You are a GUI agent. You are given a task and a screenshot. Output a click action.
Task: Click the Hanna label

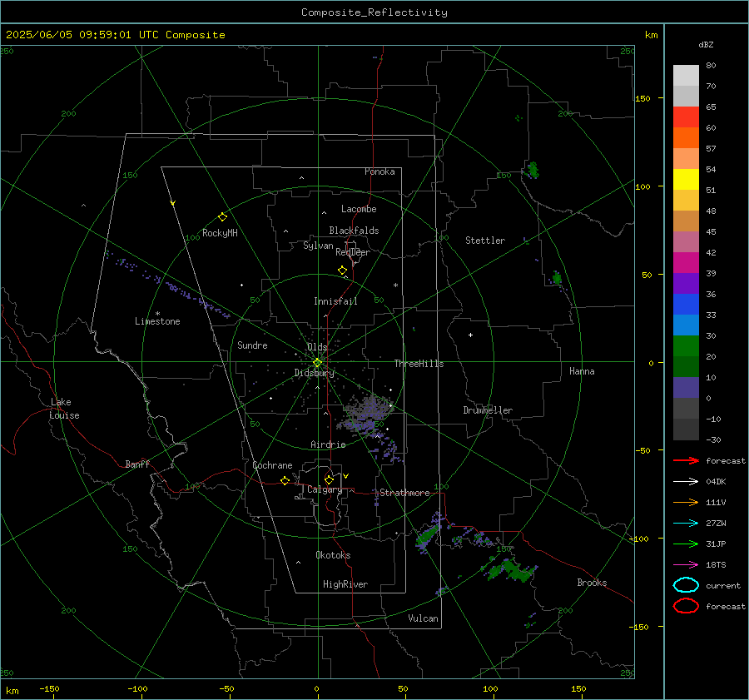[x=582, y=371]
